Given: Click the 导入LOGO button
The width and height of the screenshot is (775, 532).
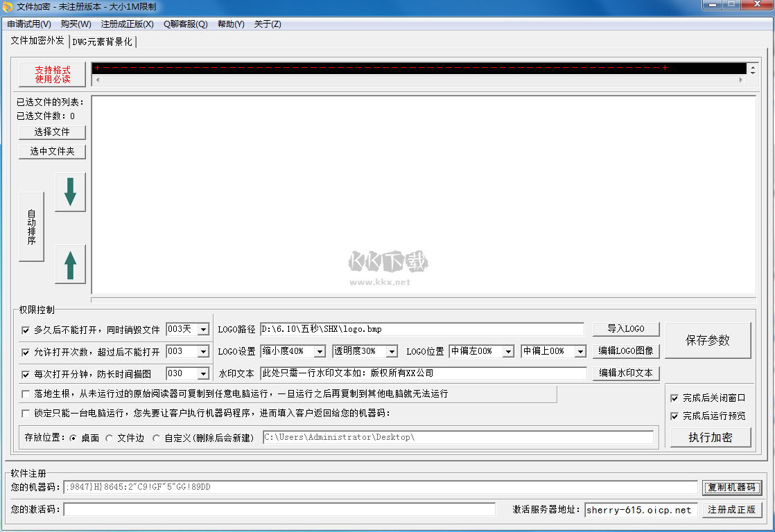Looking at the screenshot, I should (626, 329).
